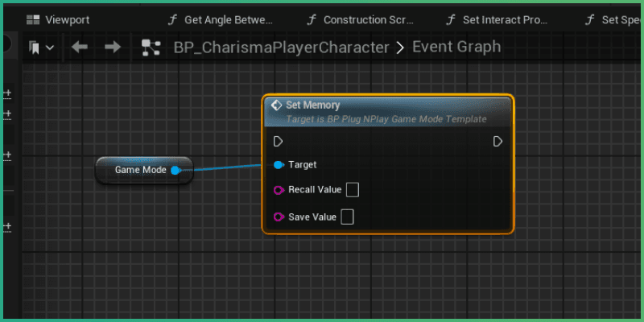Click the Recall Value text field
This screenshot has width=644, height=322.
tap(353, 190)
